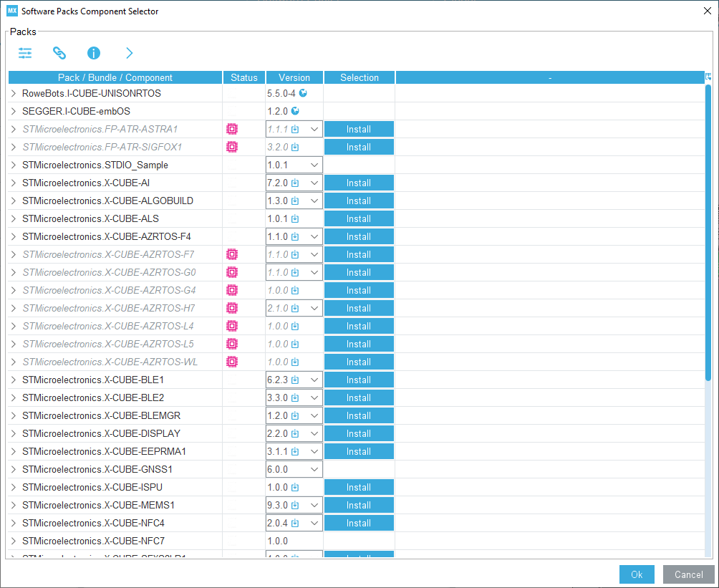Click the column layout icon at table corner
The image size is (719, 588).
click(708, 77)
